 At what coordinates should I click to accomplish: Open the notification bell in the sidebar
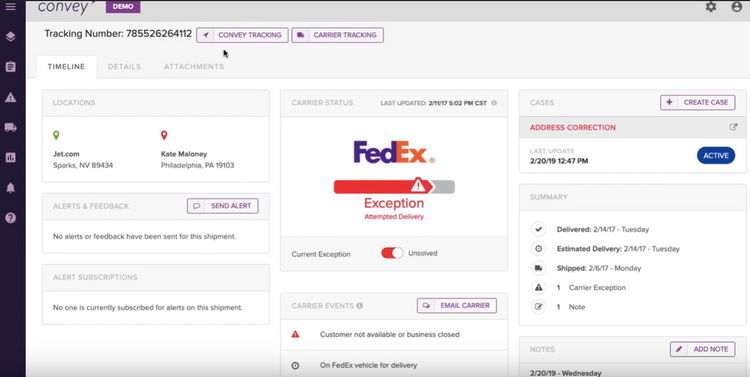11,188
